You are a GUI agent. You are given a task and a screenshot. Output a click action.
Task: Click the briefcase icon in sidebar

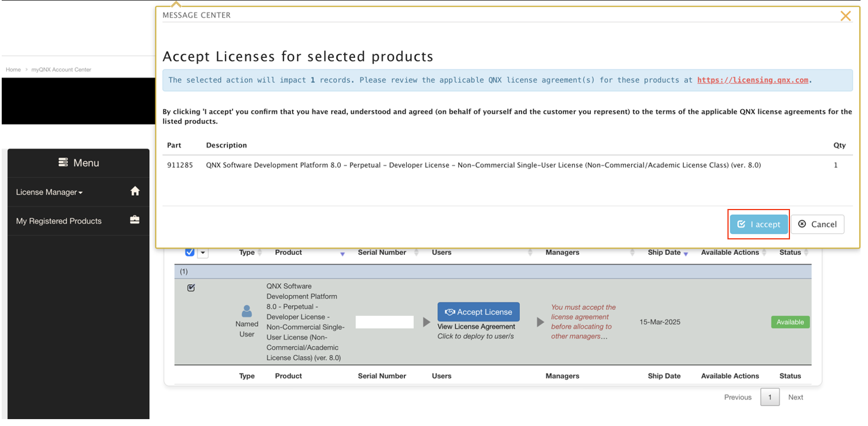click(x=135, y=220)
